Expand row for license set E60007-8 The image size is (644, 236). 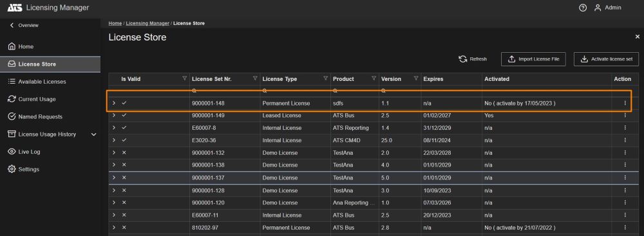(114, 127)
